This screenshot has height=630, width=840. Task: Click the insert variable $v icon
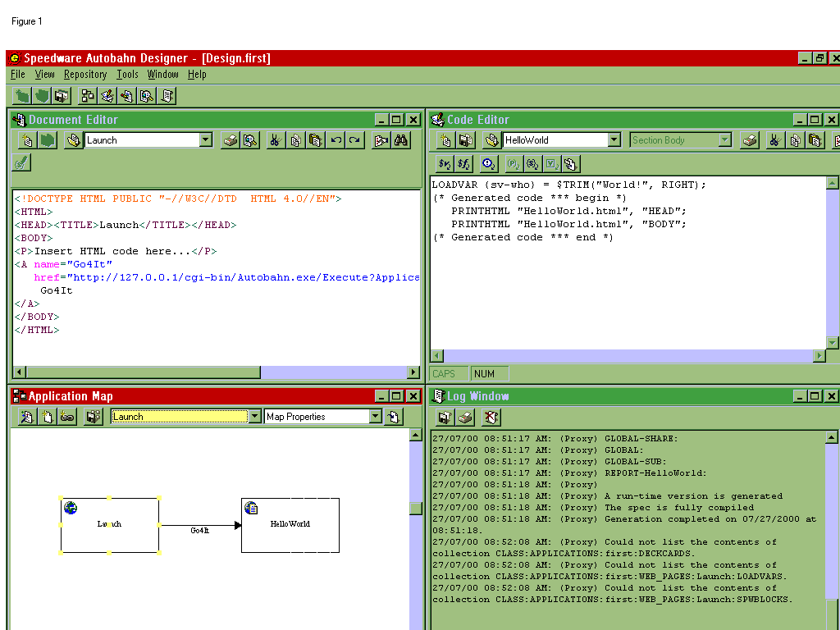(x=445, y=164)
